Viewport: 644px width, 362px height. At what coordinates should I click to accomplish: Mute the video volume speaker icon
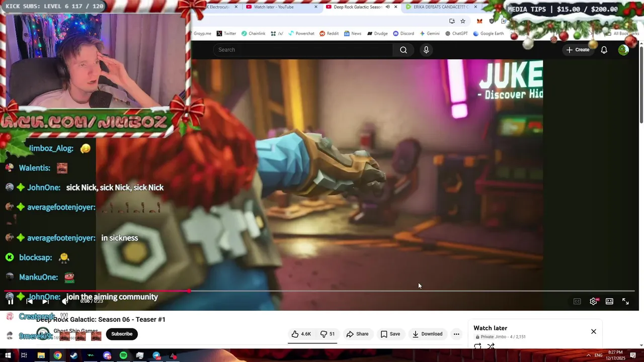click(x=64, y=301)
